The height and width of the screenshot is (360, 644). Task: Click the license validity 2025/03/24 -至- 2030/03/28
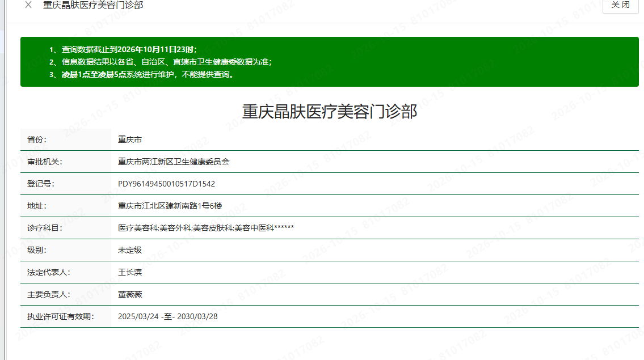click(167, 316)
